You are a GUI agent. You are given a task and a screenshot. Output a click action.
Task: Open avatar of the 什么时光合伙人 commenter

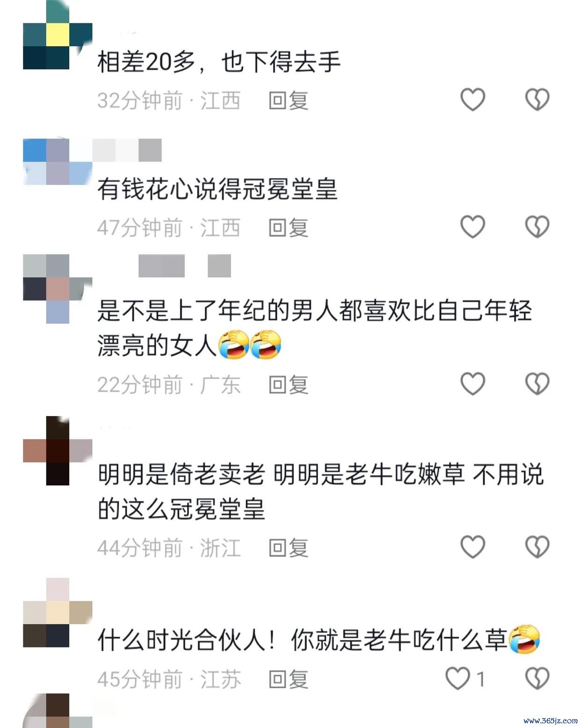pos(58,612)
